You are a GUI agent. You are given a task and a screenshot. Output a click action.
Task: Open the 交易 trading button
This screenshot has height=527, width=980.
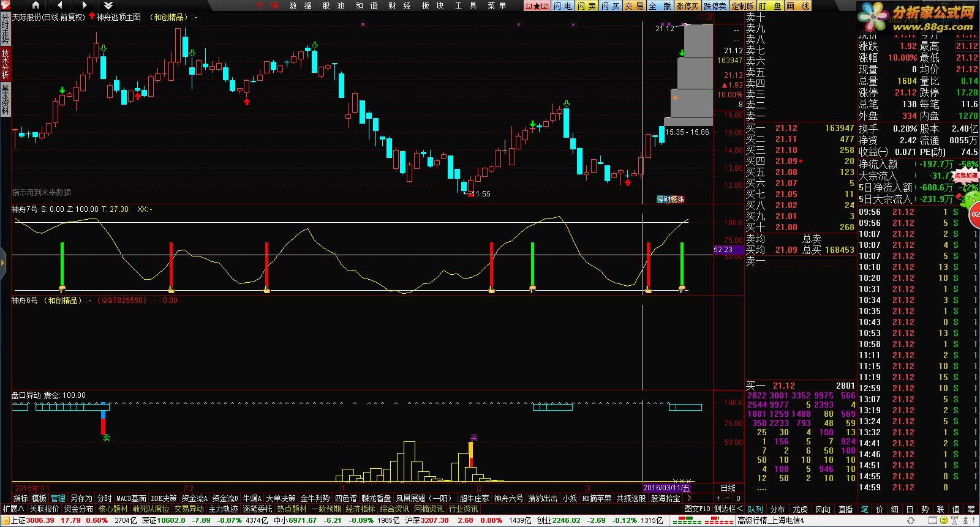634,6
